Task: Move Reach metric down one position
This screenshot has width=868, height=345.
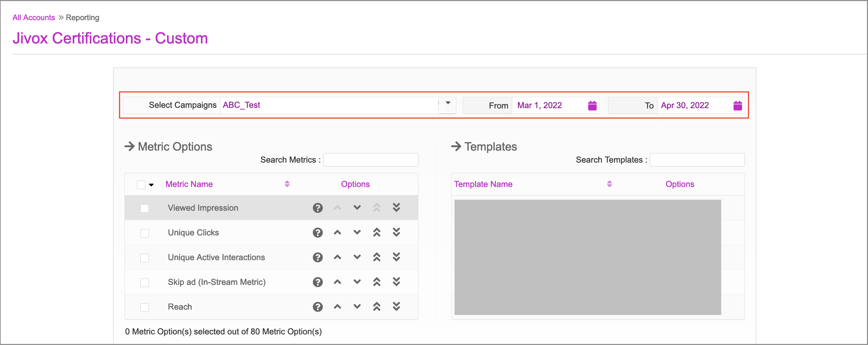Action: 357,307
